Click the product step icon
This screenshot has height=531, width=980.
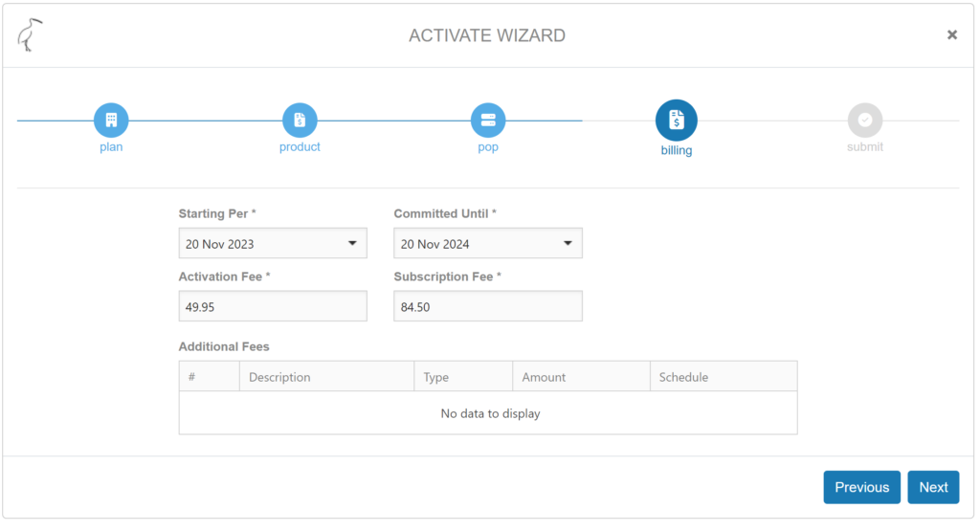(300, 121)
